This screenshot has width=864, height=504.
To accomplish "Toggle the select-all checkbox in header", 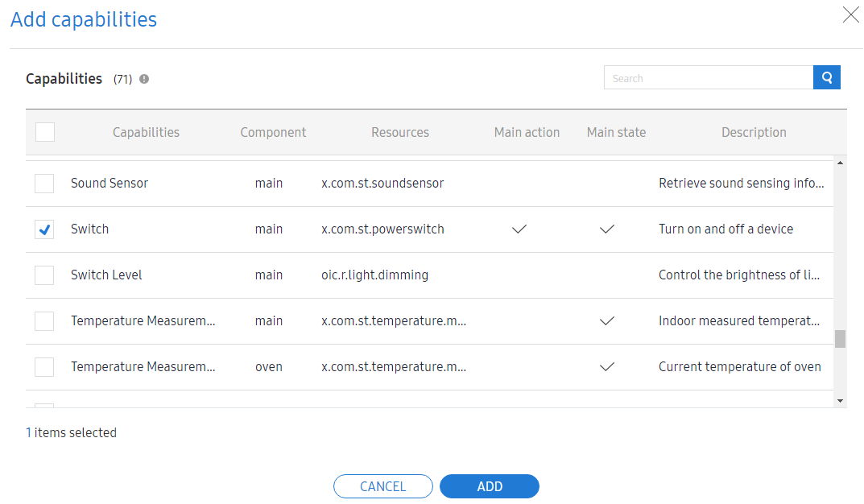I will (45, 132).
